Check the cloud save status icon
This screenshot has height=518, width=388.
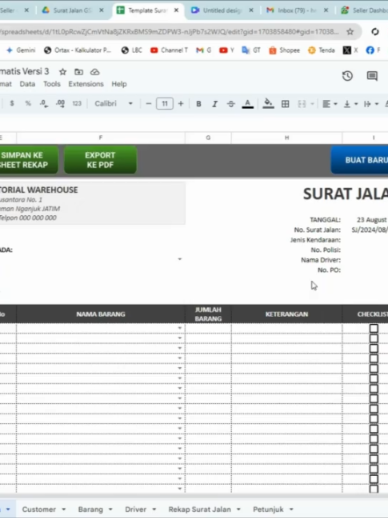[x=95, y=72]
